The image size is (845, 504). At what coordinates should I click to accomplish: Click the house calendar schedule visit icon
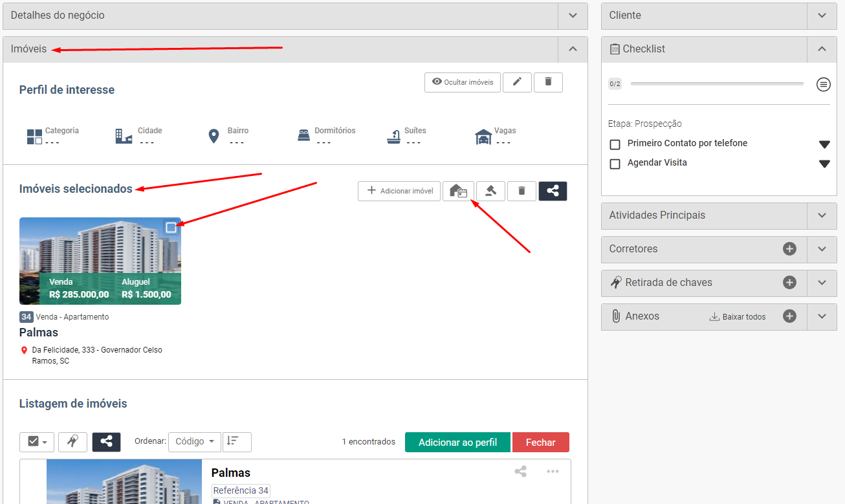458,191
